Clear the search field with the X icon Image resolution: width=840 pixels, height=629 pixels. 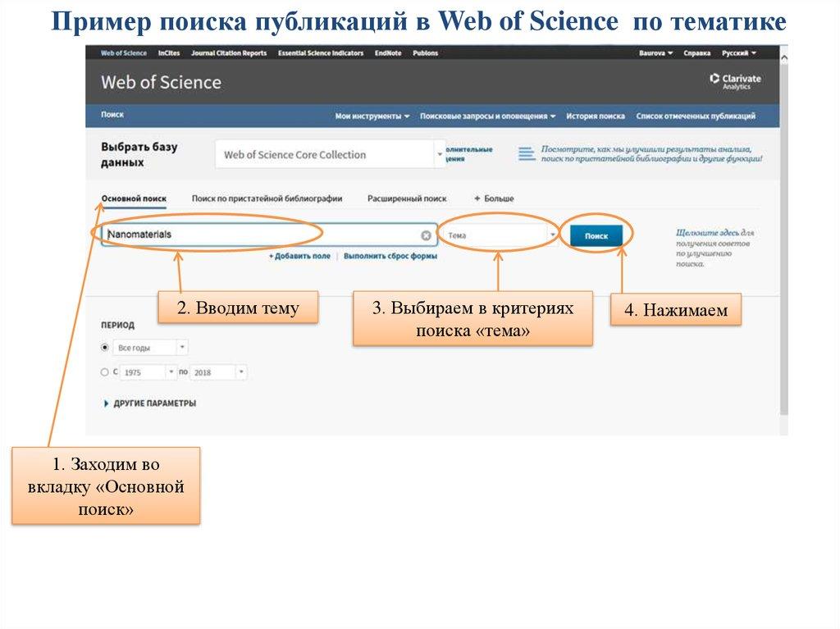click(426, 235)
